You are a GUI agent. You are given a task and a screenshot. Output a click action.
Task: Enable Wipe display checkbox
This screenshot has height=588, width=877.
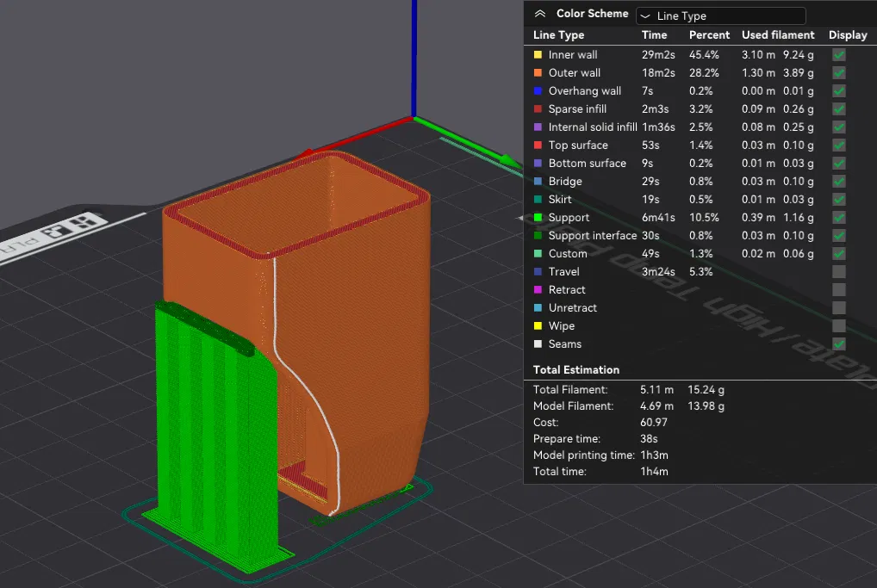[838, 326]
